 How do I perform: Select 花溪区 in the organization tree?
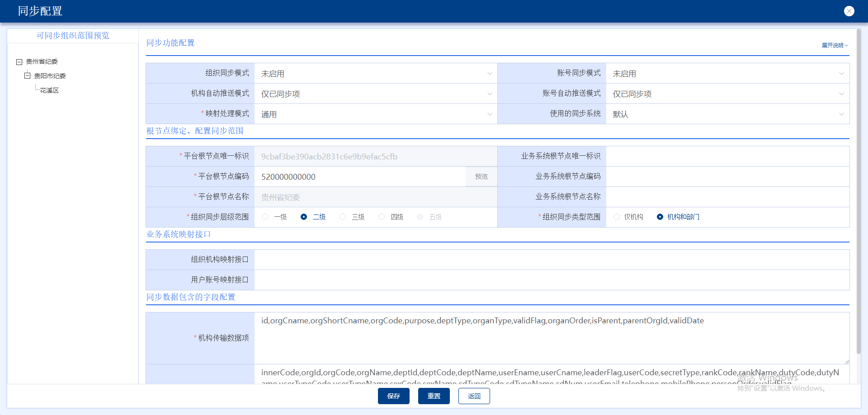pyautogui.click(x=49, y=90)
